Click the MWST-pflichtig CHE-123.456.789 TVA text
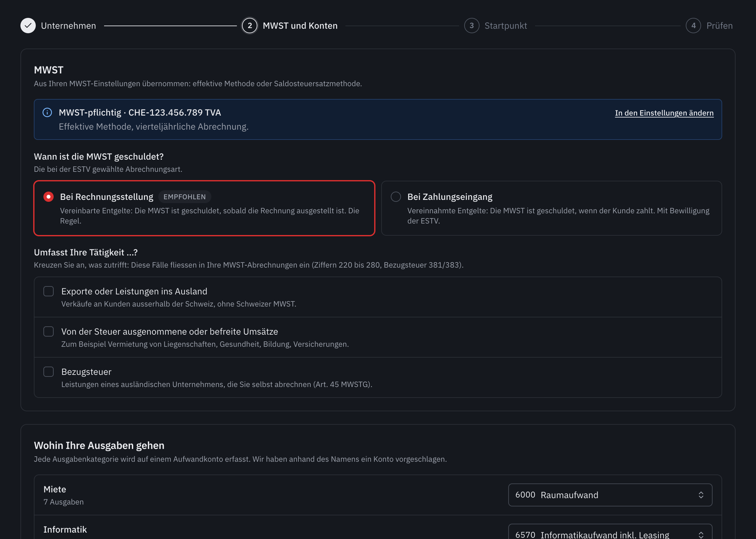Viewport: 756px width, 539px height. tap(140, 112)
